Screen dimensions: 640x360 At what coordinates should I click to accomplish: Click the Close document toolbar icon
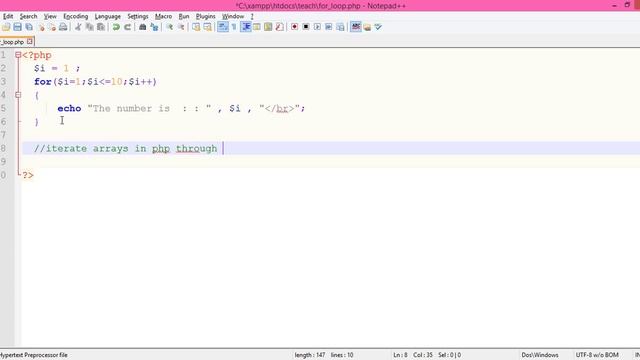41,27
